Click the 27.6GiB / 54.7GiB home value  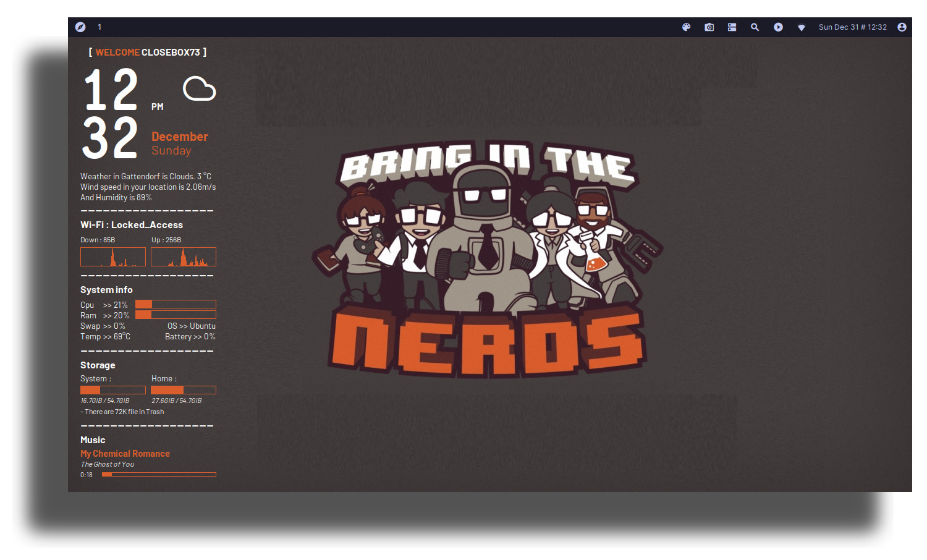pyautogui.click(x=177, y=401)
